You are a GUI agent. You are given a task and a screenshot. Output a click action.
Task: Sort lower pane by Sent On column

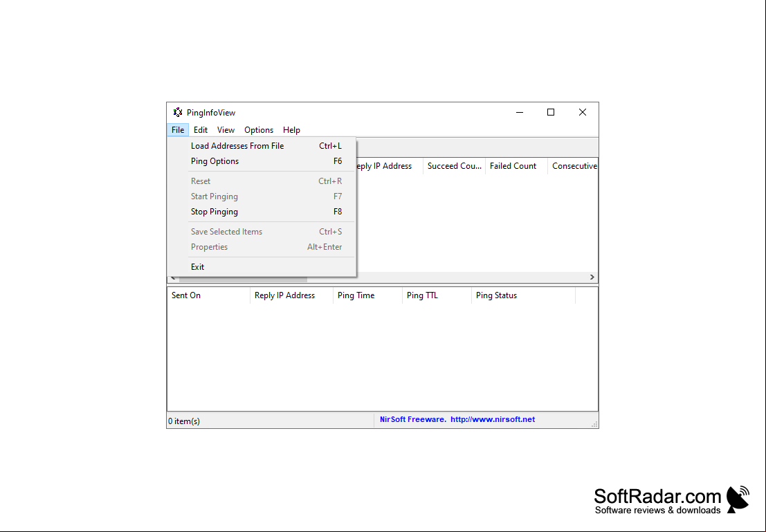(208, 295)
